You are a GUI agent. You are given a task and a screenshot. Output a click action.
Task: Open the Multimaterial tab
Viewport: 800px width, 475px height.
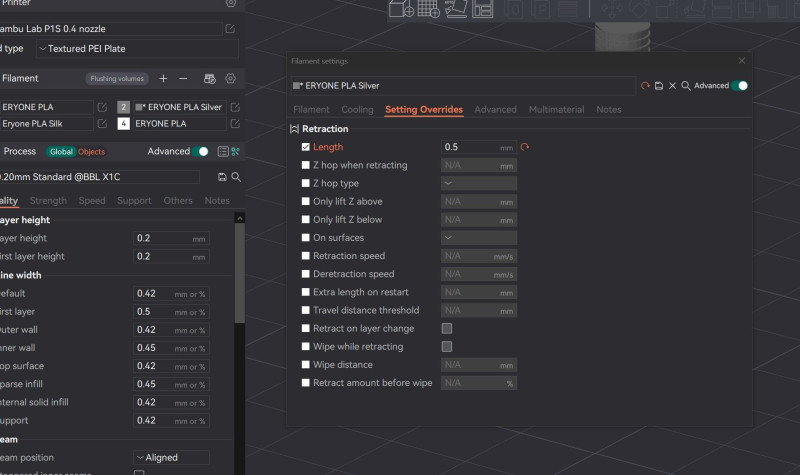(x=556, y=110)
